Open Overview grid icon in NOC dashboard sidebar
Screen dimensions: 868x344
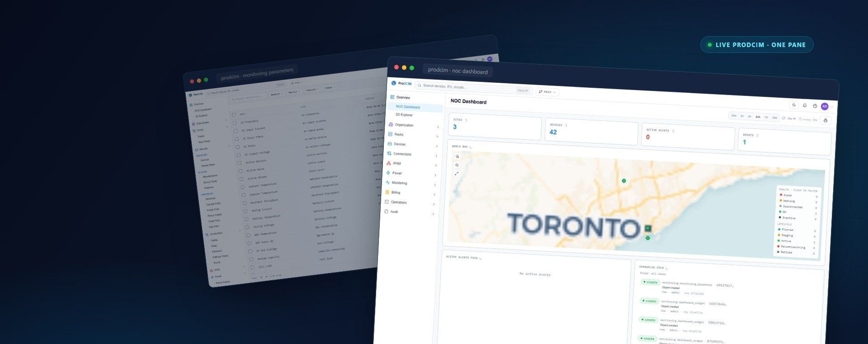tap(392, 97)
